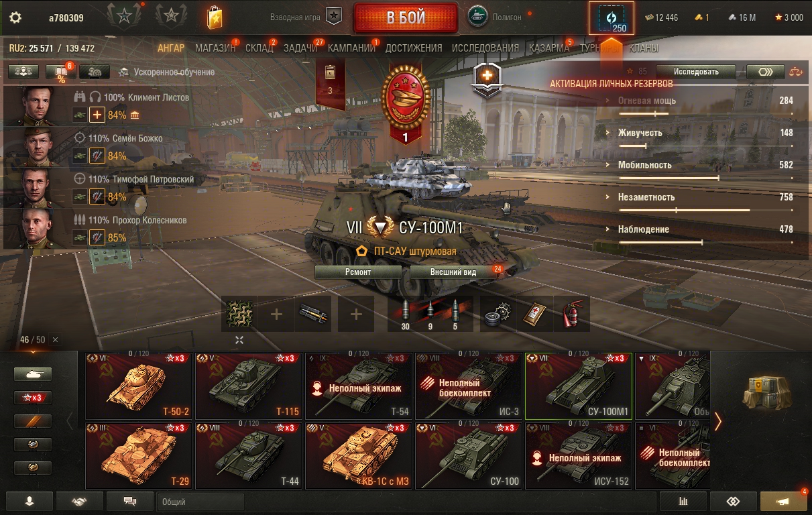Click the fire extinguisher consumable slot
812x515 pixels.
pos(571,314)
